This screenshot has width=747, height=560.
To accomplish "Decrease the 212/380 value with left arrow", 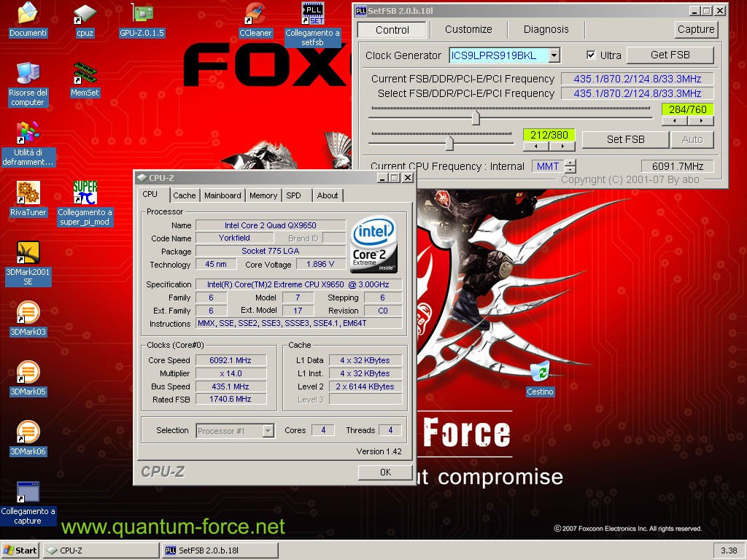I will 536,146.
